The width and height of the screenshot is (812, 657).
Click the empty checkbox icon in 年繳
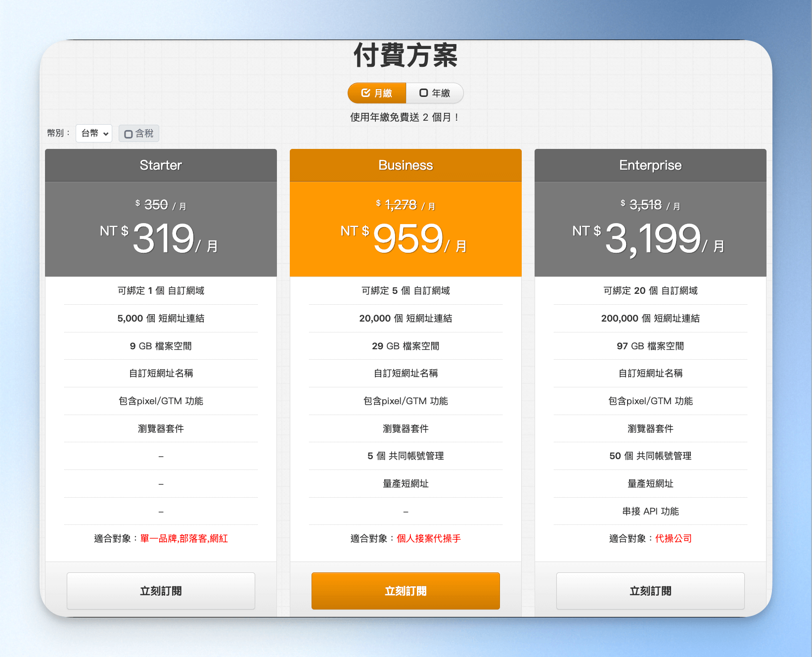point(423,93)
